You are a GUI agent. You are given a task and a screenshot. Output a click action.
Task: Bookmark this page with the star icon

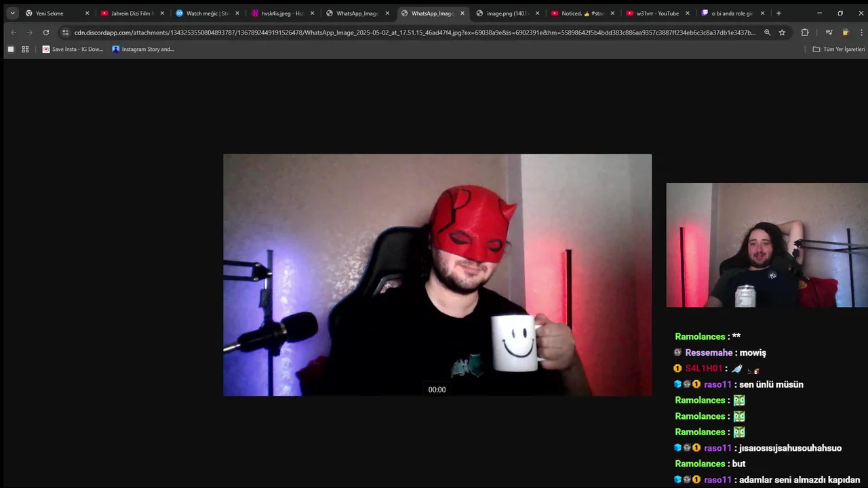(782, 33)
